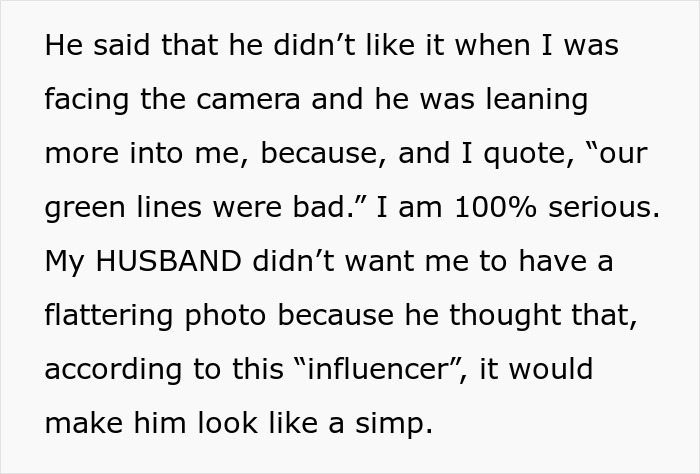Click the word "facing"
The height and width of the screenshot is (474, 700).
pos(85,101)
